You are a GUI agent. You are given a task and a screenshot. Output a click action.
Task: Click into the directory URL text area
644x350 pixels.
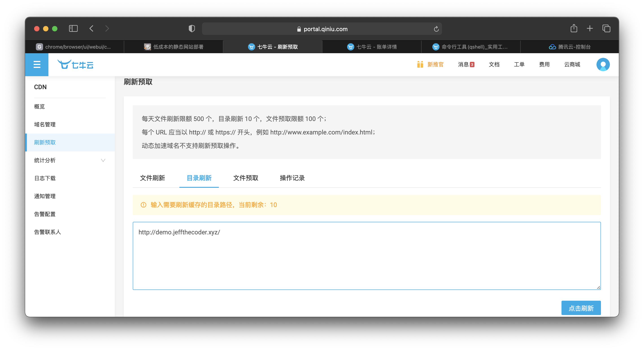366,256
